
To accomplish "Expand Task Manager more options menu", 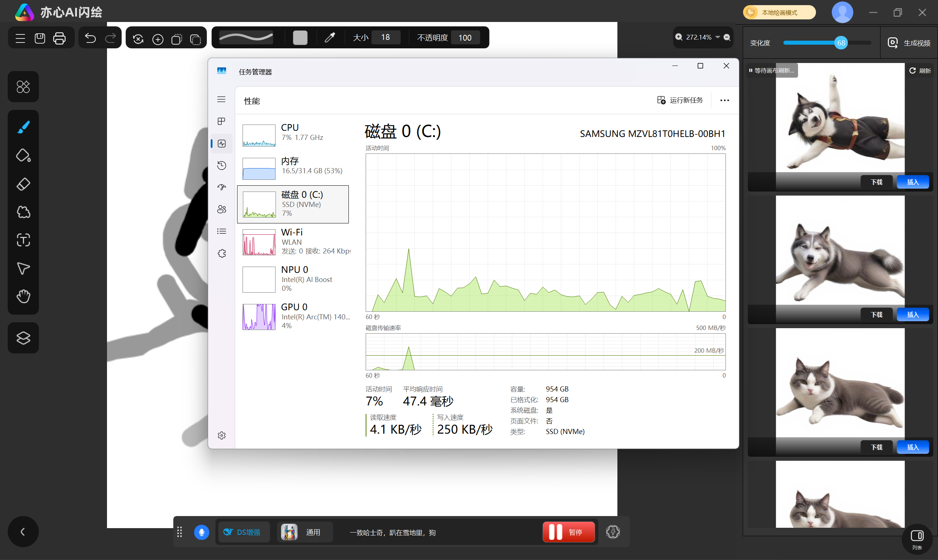I will [724, 100].
